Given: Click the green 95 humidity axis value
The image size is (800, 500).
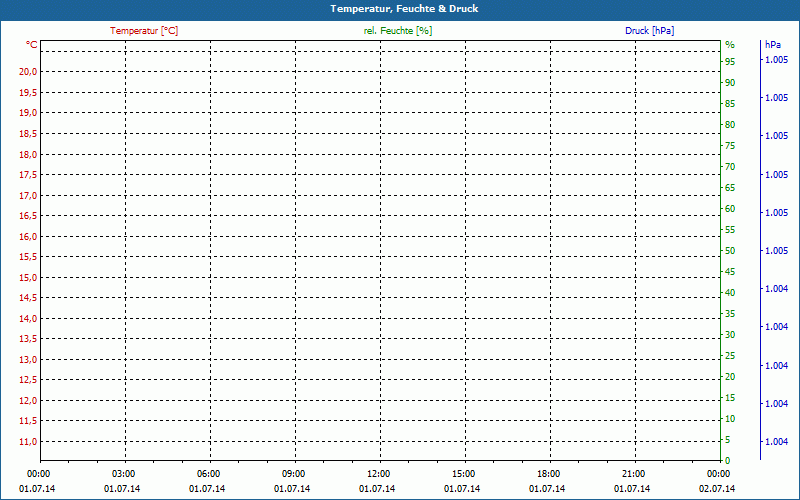Looking at the screenshot, I should [730, 62].
